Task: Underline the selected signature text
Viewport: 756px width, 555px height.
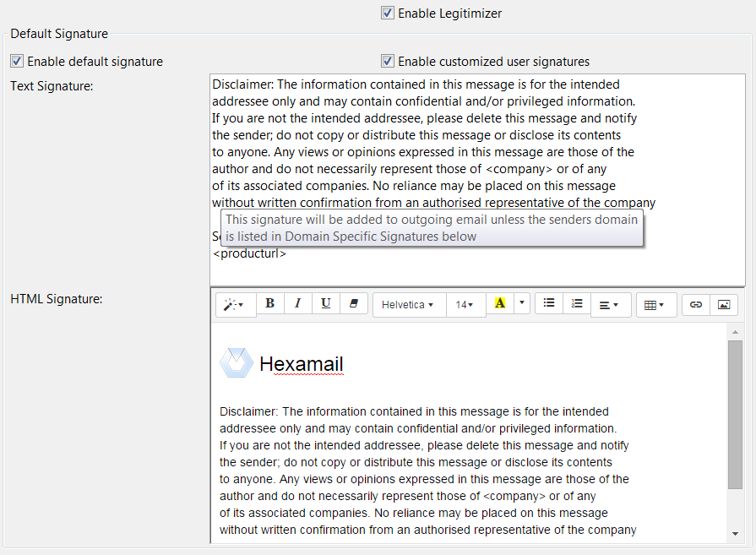Action: pyautogui.click(x=325, y=304)
